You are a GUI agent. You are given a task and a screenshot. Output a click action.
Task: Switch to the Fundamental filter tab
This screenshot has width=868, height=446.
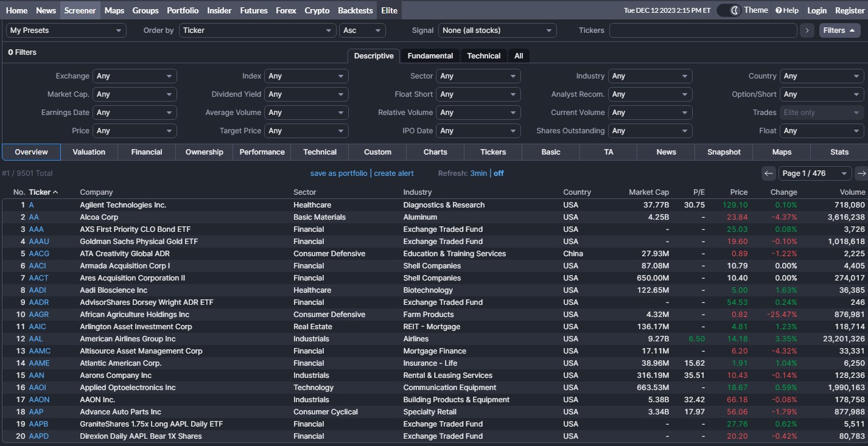coord(430,56)
